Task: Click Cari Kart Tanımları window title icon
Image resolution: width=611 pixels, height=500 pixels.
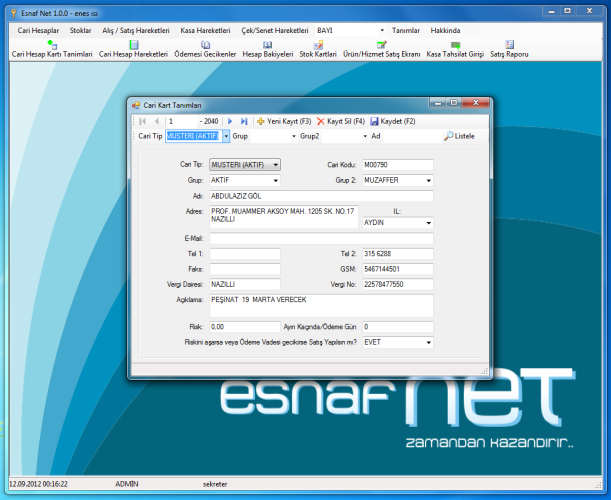Action: click(x=136, y=105)
